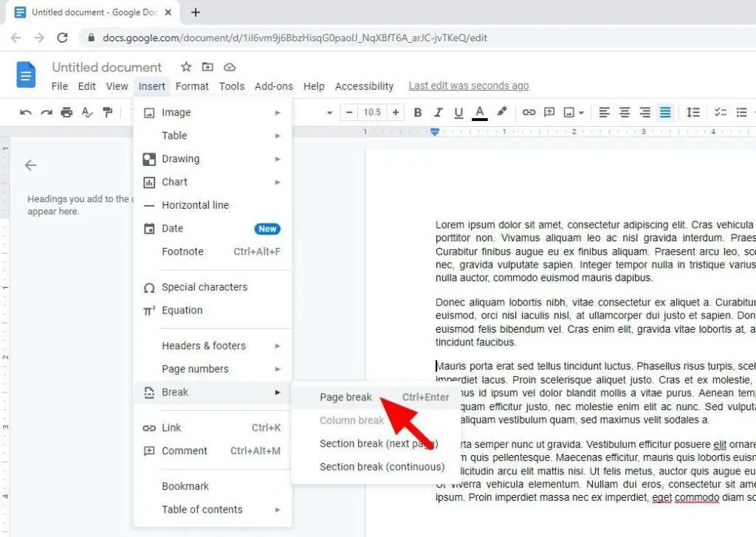This screenshot has width=756, height=537.
Task: Open line spacing options
Action: [x=693, y=113]
